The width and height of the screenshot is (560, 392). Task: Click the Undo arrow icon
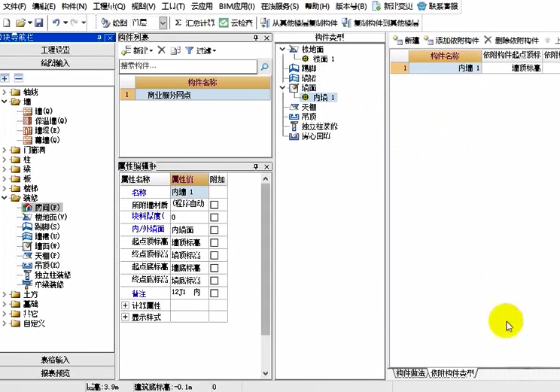56,23
